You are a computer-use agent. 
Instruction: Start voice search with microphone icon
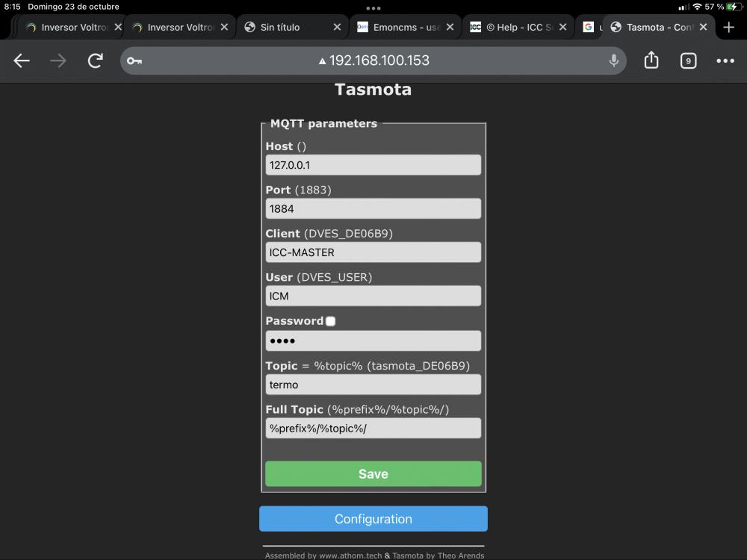tap(613, 60)
